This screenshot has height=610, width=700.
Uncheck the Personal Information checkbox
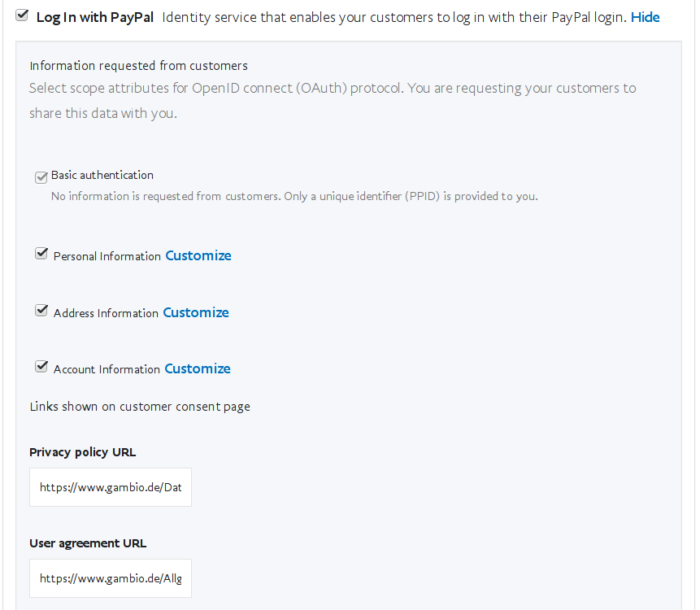click(x=41, y=254)
